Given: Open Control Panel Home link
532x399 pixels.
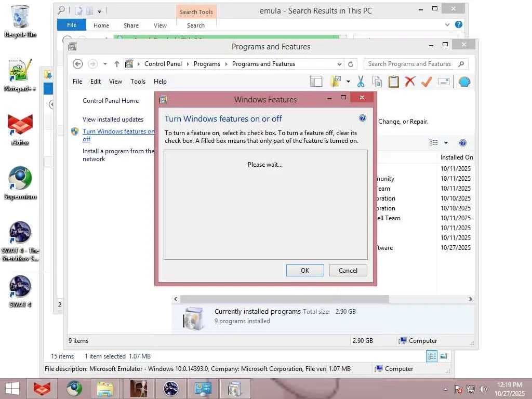Looking at the screenshot, I should (111, 101).
